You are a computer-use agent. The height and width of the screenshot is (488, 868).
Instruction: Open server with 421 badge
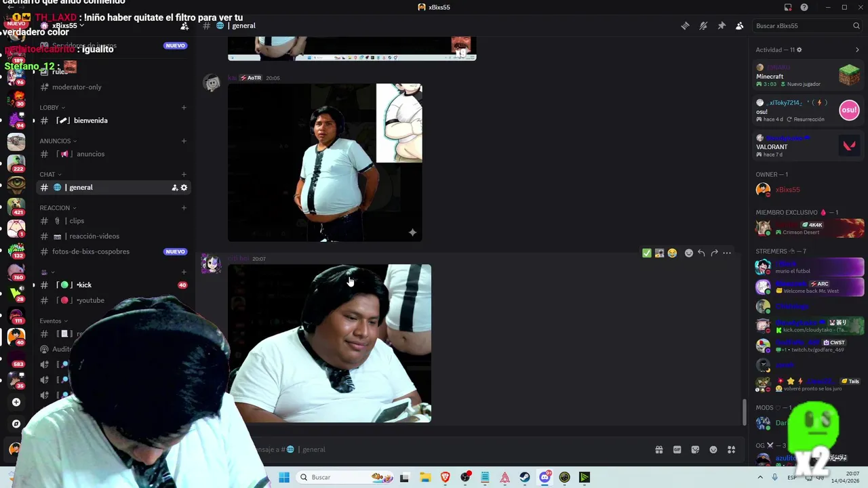coord(16,206)
